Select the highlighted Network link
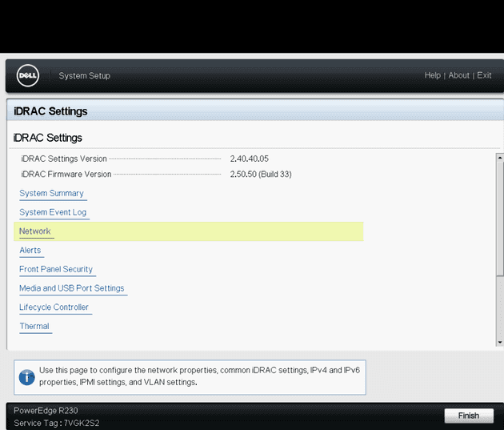The height and width of the screenshot is (430, 504). pyautogui.click(x=35, y=231)
